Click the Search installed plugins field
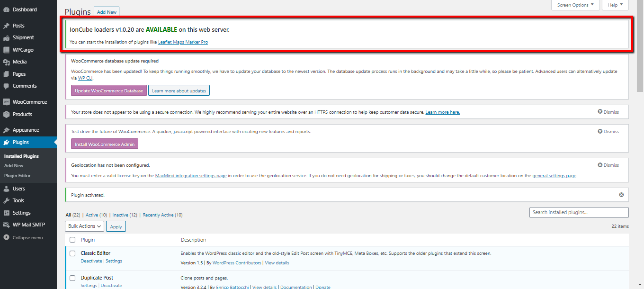This screenshot has width=644, height=289. click(579, 213)
